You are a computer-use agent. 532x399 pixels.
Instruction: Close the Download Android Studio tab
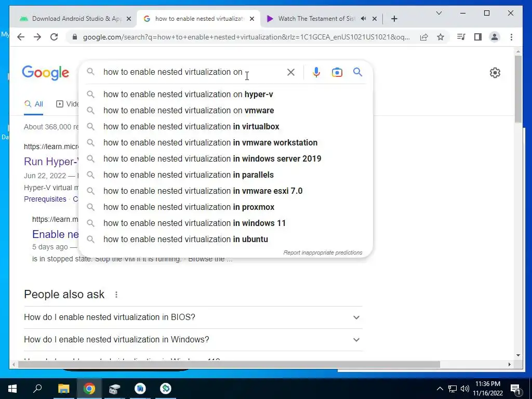point(129,19)
